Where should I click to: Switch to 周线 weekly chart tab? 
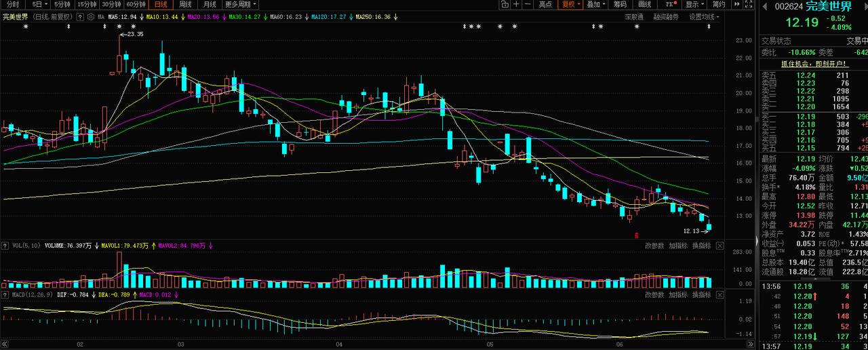pos(184,4)
